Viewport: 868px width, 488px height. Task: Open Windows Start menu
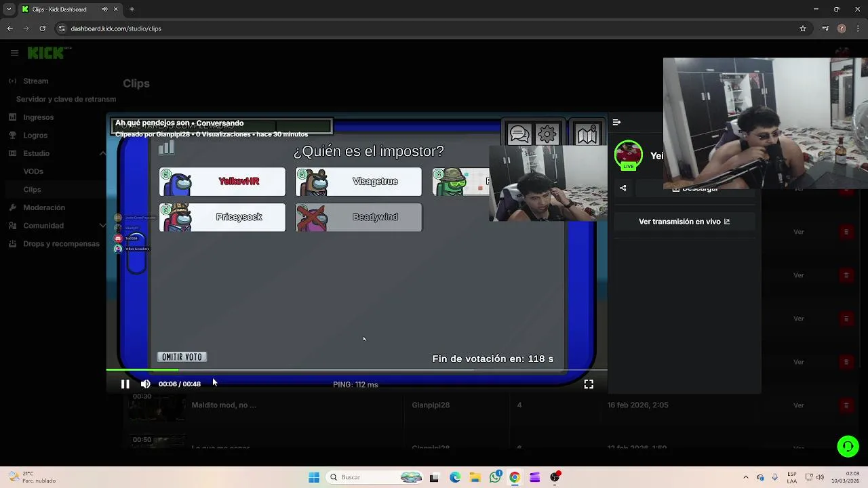click(x=314, y=477)
